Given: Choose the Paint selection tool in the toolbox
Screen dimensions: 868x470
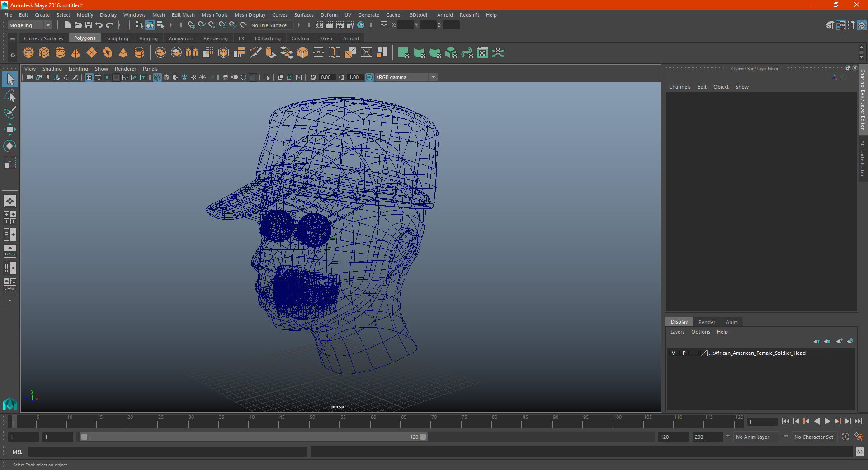Looking at the screenshot, I should tap(10, 113).
